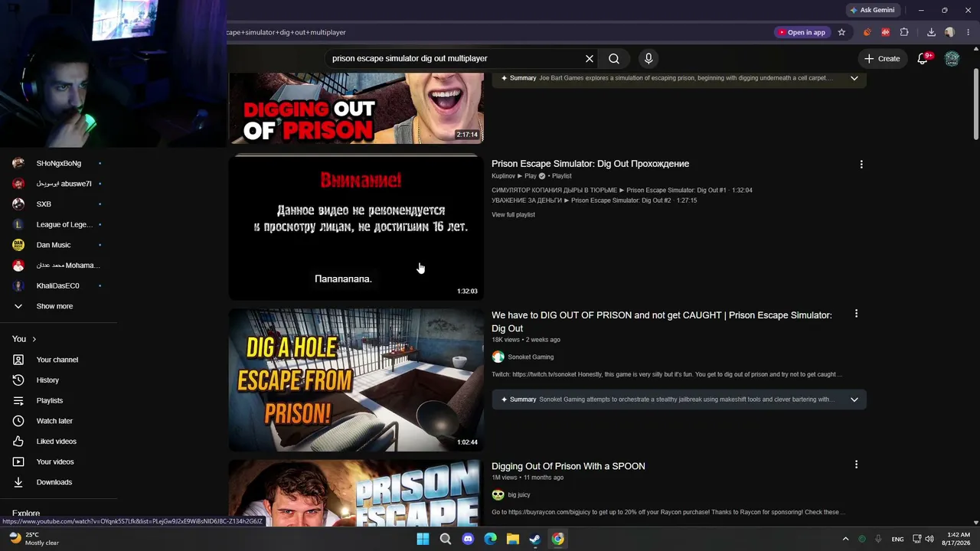This screenshot has height=551, width=980.
Task: Expand the Sonoket Gaming summary
Action: 854,399
